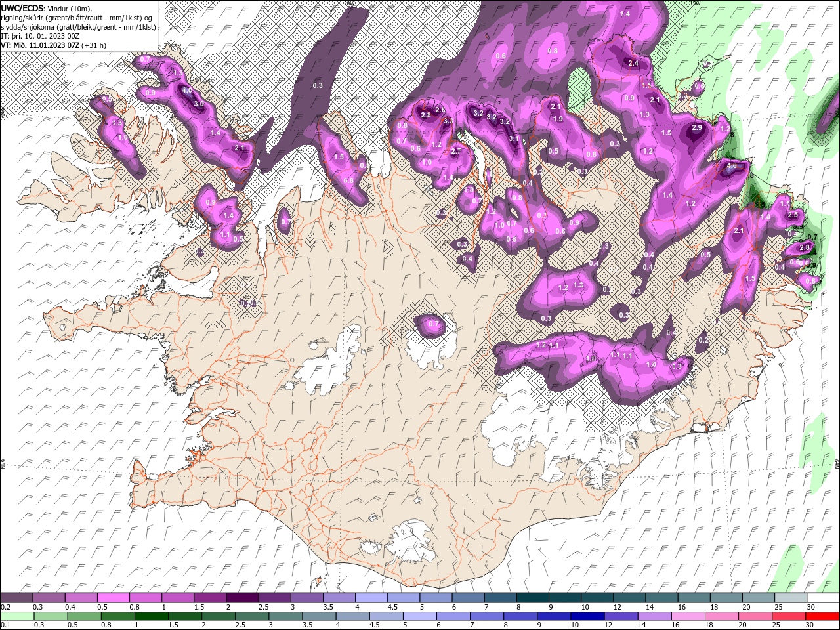Select the light pink rain swatch between 16 and 18
The image size is (840, 630).
pos(688,616)
